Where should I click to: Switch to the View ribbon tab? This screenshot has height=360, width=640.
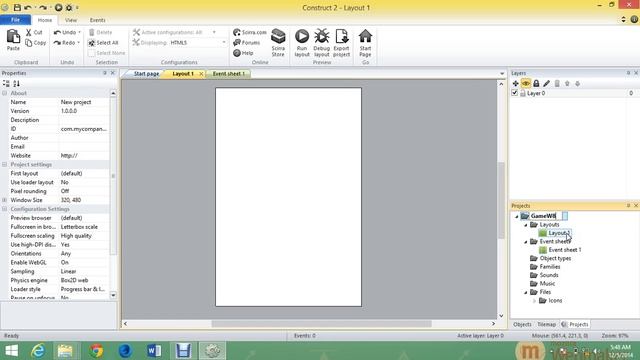[x=71, y=20]
